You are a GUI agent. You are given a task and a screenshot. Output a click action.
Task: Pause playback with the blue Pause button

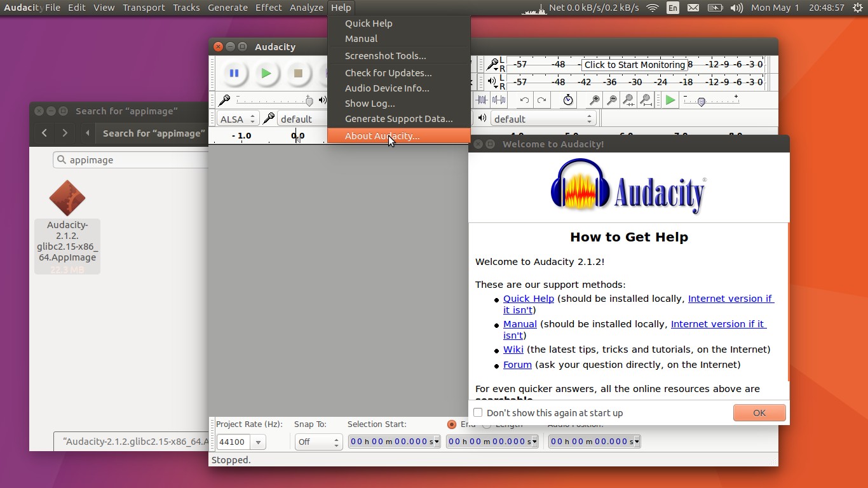234,74
